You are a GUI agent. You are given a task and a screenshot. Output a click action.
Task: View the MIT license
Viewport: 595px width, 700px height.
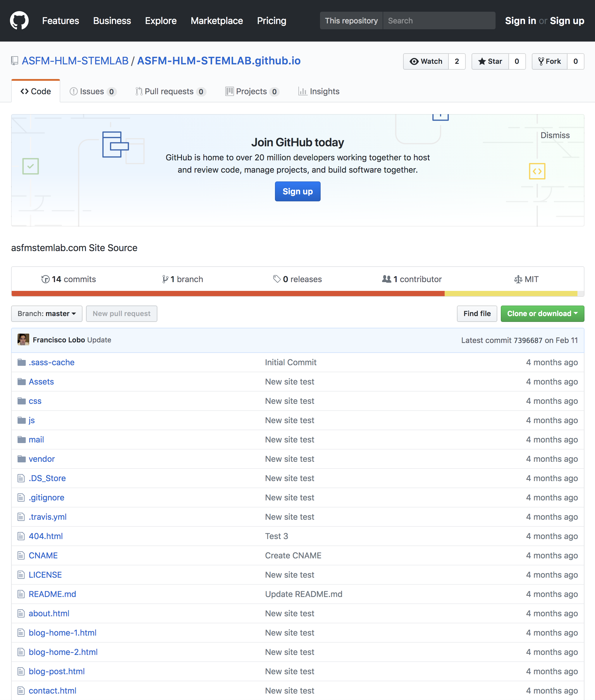pos(526,279)
